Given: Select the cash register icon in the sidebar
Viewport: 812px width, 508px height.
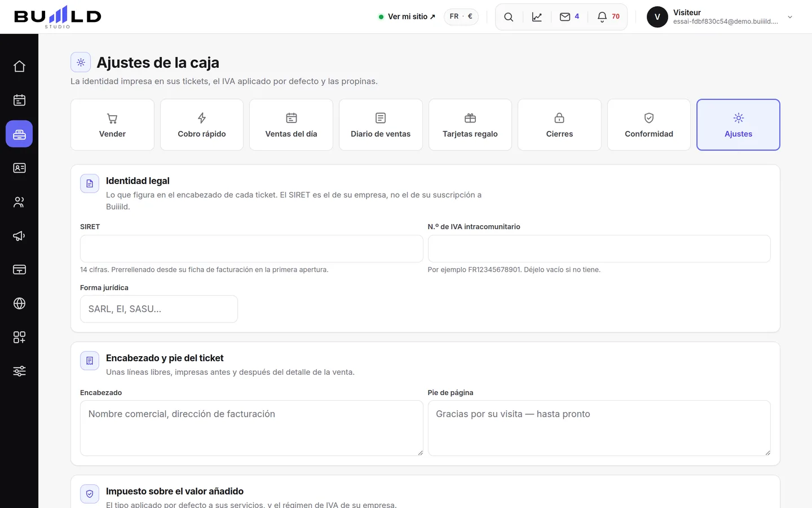Looking at the screenshot, I should coord(19,134).
